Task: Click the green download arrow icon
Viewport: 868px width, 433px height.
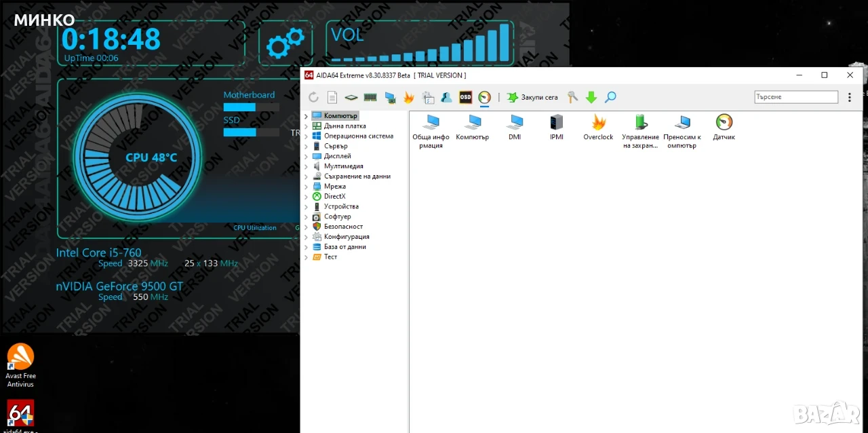Action: [591, 98]
